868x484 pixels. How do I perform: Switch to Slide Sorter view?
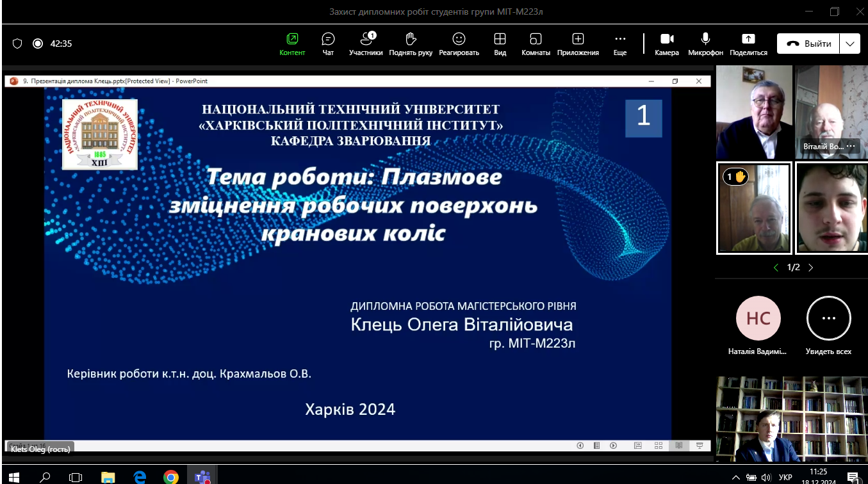pos(659,446)
